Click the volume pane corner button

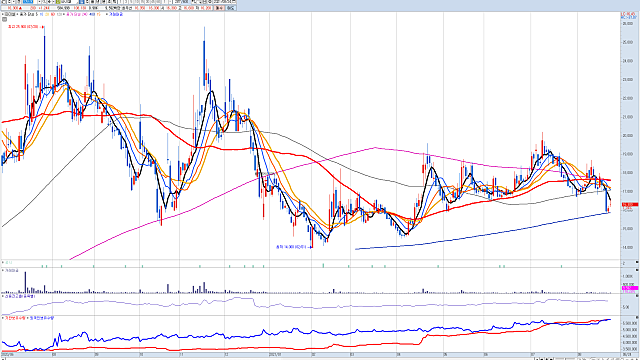(x=637, y=270)
